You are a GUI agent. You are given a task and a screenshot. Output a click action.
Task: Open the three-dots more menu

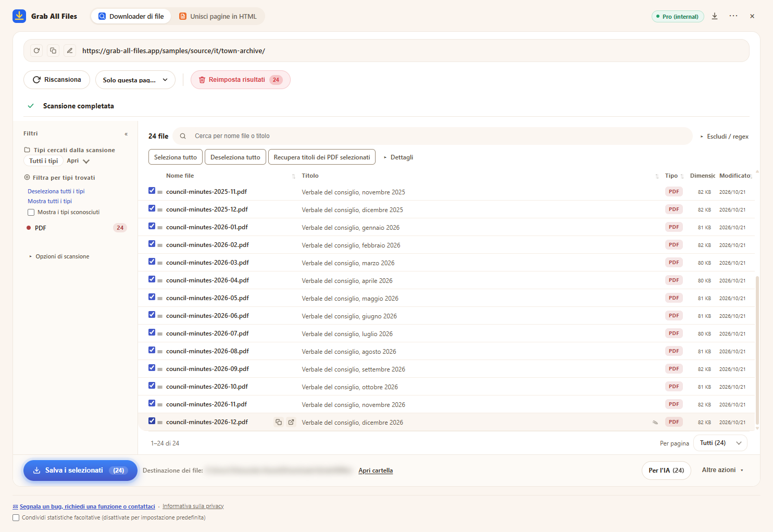(x=733, y=16)
